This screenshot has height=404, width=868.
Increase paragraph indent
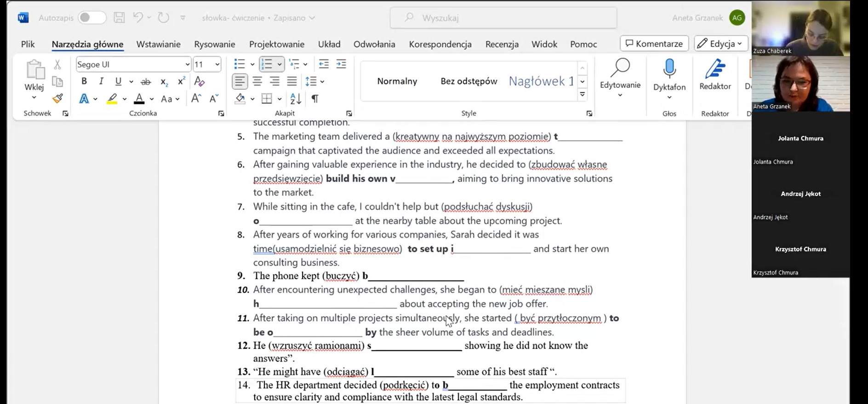[x=341, y=64]
